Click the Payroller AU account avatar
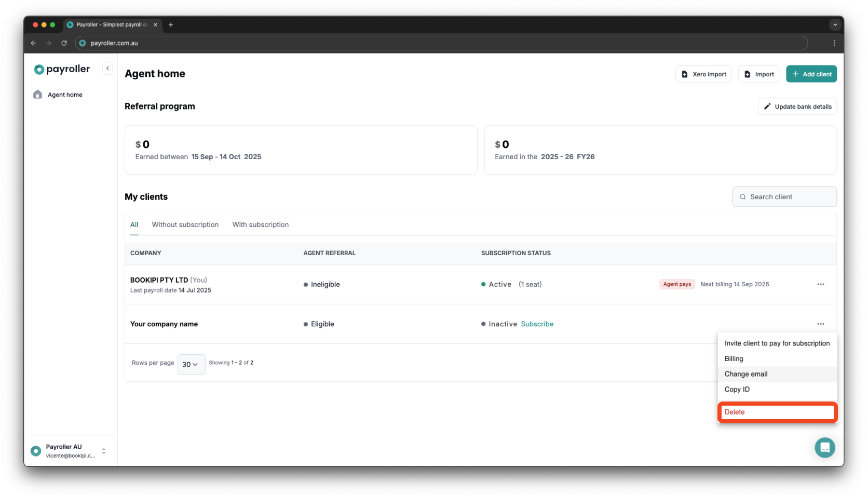This screenshot has height=498, width=868. 36,451
